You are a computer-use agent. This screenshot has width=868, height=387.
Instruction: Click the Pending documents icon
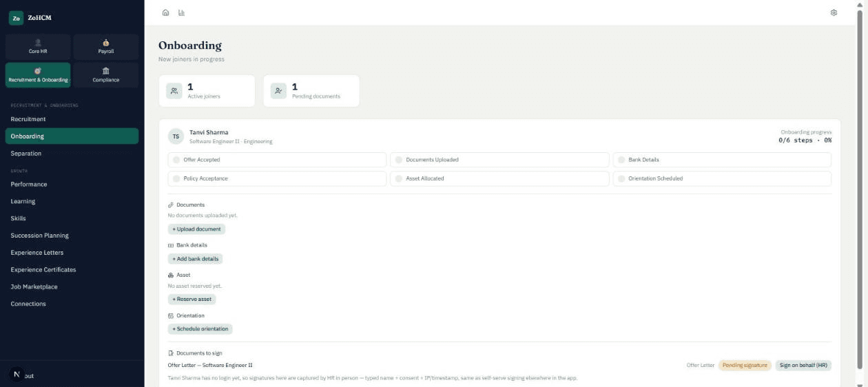(278, 91)
